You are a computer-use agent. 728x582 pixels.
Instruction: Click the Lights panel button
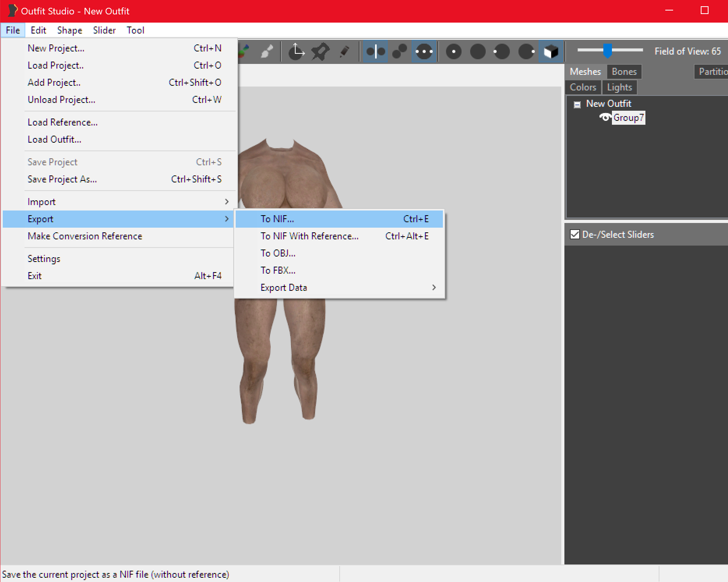pos(619,87)
